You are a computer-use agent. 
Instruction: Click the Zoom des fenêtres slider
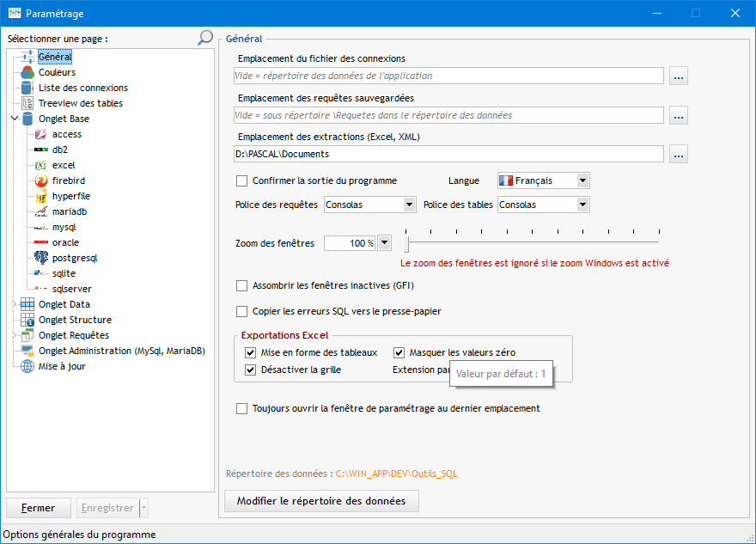tap(533, 234)
